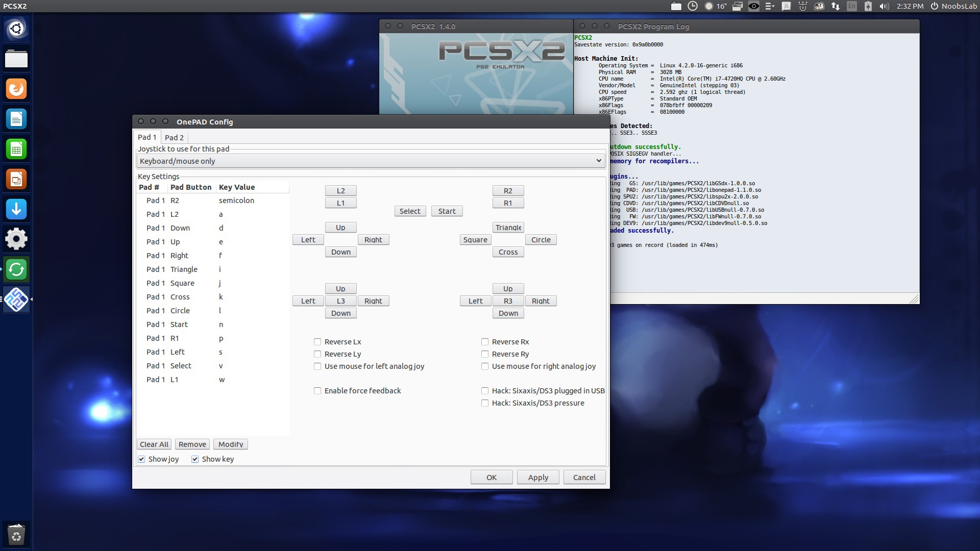Click the Triangle mapping button
Viewport: 980px width, 551px height.
508,228
